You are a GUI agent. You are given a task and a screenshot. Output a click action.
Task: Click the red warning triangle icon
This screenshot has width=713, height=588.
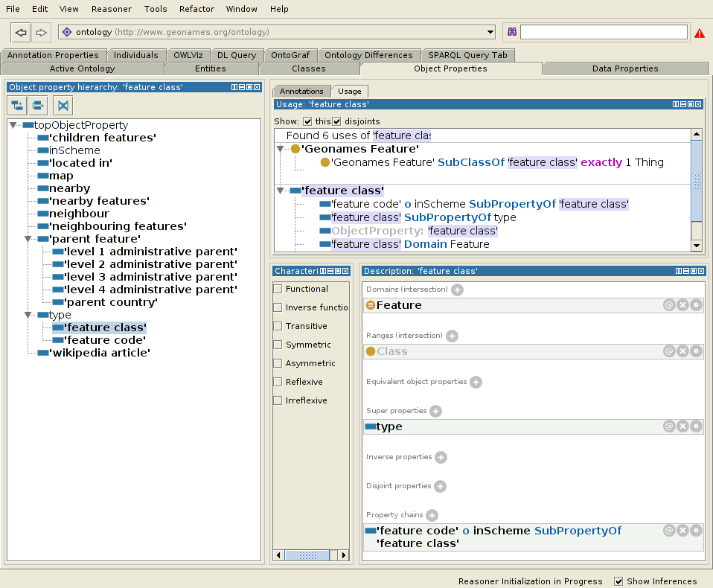coord(700,33)
